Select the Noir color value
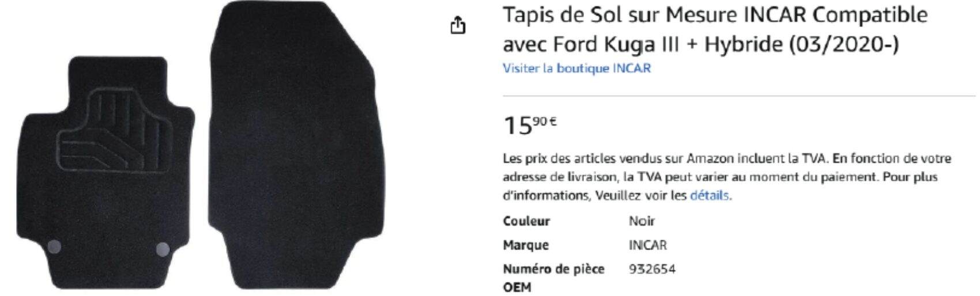980x296 pixels. click(x=642, y=221)
